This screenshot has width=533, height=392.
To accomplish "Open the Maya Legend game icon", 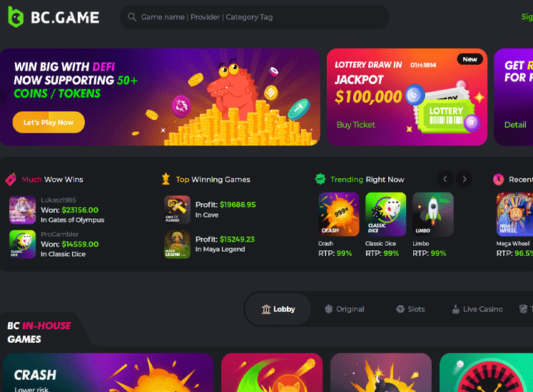I will point(177,244).
